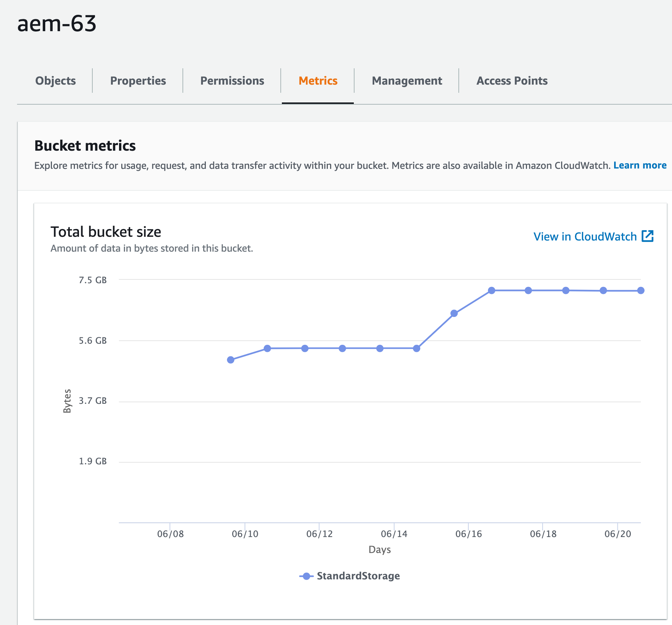Toggle the StandardStorage legend label
The height and width of the screenshot is (625, 672).
point(358,576)
